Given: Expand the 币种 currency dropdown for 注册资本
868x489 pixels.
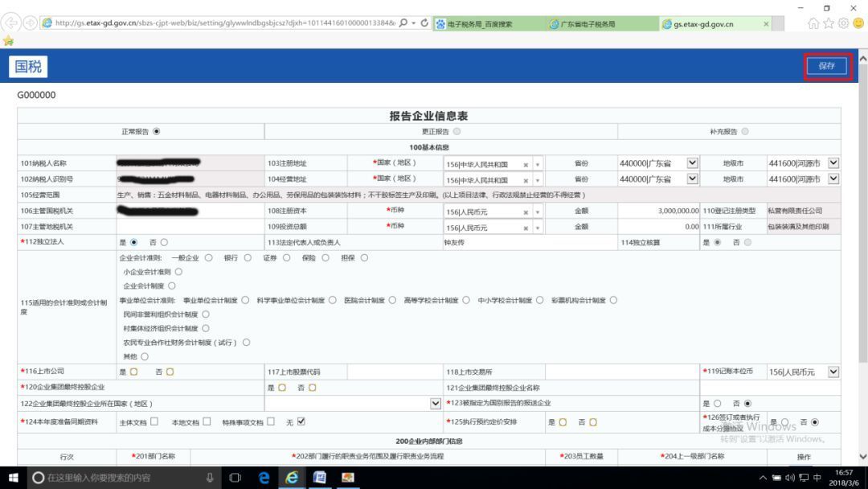Looking at the screenshot, I should pos(538,211).
